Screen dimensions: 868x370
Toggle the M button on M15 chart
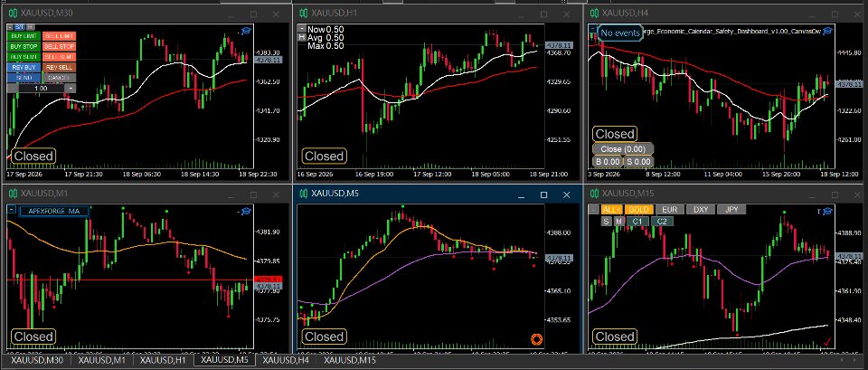point(618,221)
